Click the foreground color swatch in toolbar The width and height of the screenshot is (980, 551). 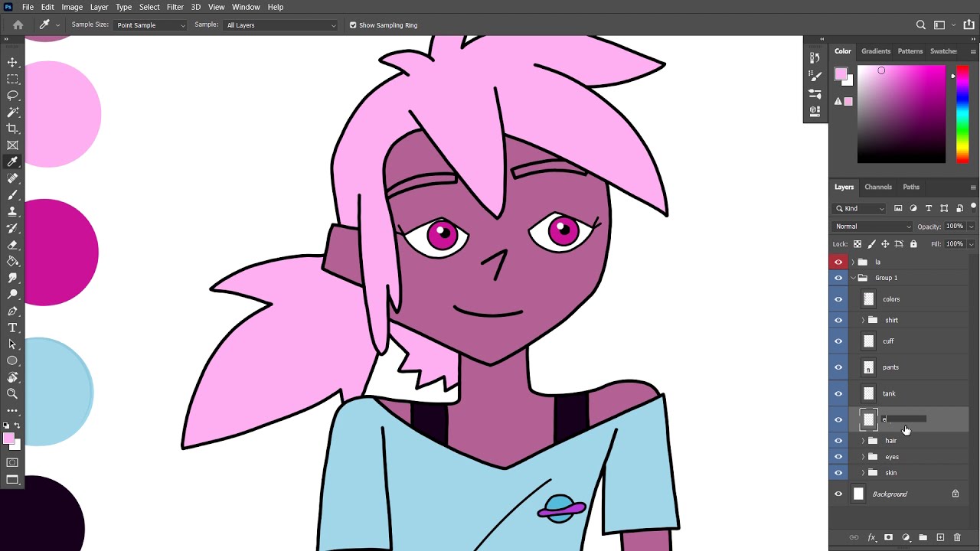8,439
